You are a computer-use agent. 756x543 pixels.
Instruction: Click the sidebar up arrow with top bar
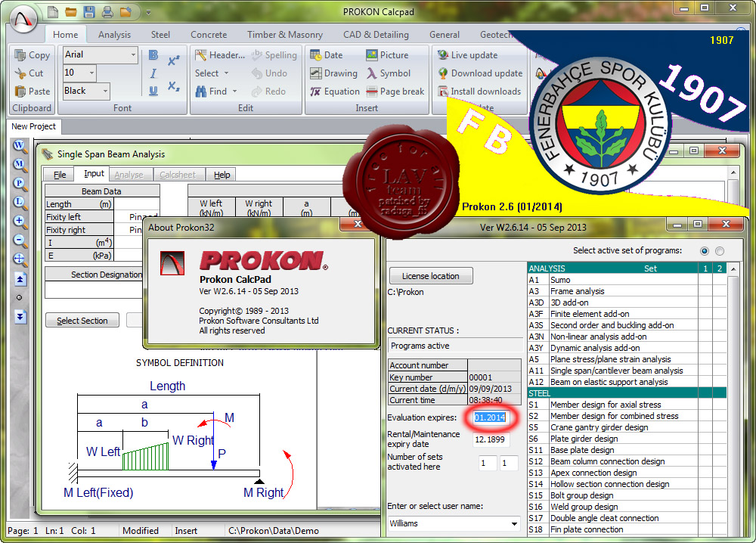point(20,279)
